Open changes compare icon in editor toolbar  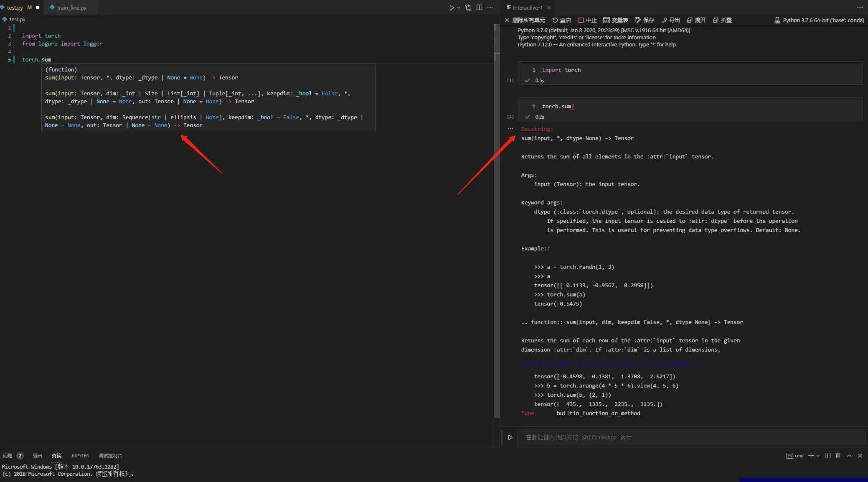(468, 8)
